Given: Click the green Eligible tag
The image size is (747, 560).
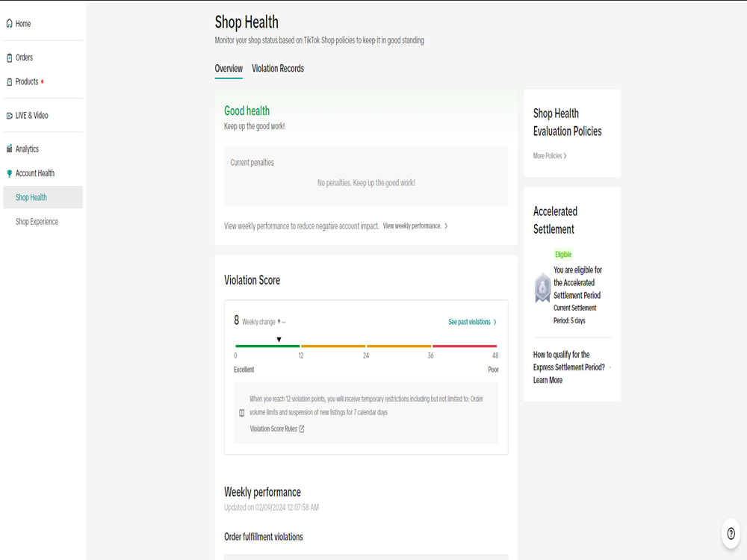Looking at the screenshot, I should click(x=563, y=255).
